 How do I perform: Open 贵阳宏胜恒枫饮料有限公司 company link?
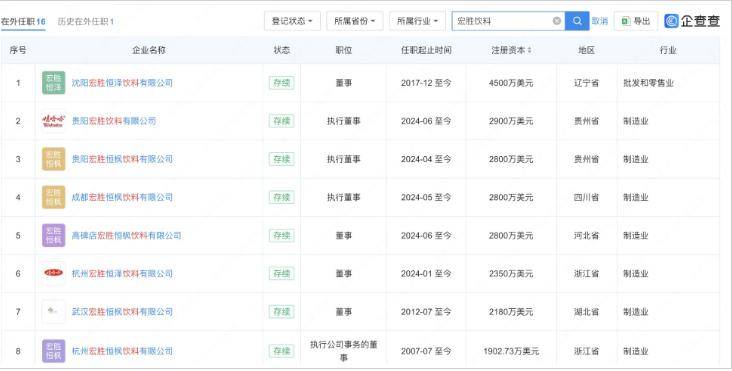click(122, 159)
